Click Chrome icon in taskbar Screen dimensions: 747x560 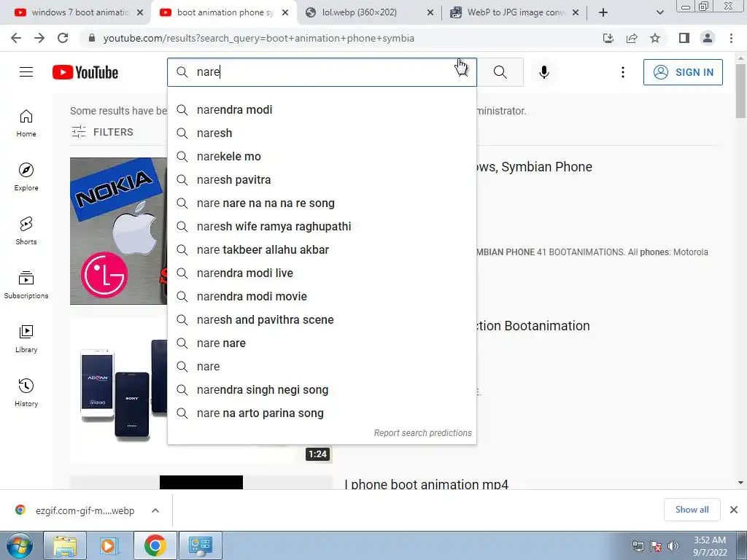tap(155, 545)
